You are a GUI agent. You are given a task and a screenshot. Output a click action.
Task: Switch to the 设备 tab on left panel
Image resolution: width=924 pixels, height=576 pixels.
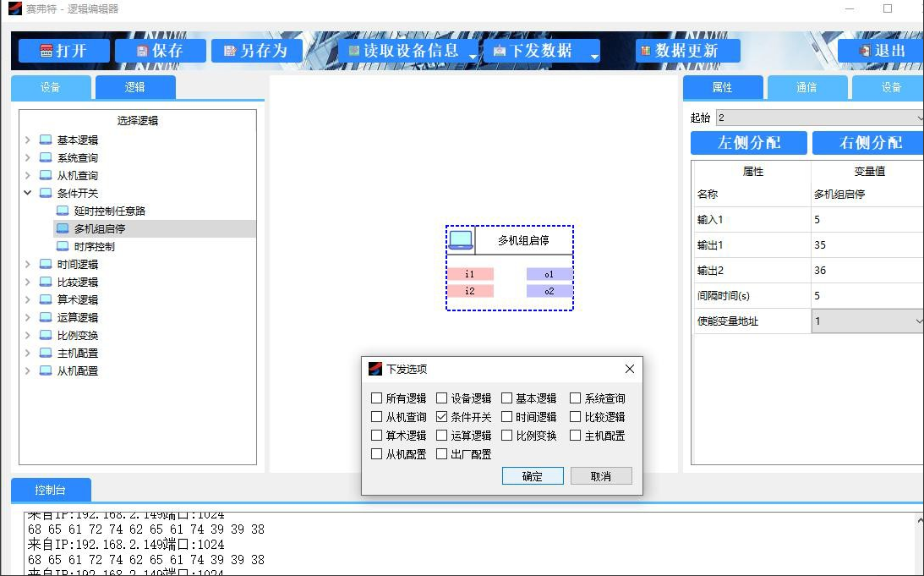coord(51,88)
